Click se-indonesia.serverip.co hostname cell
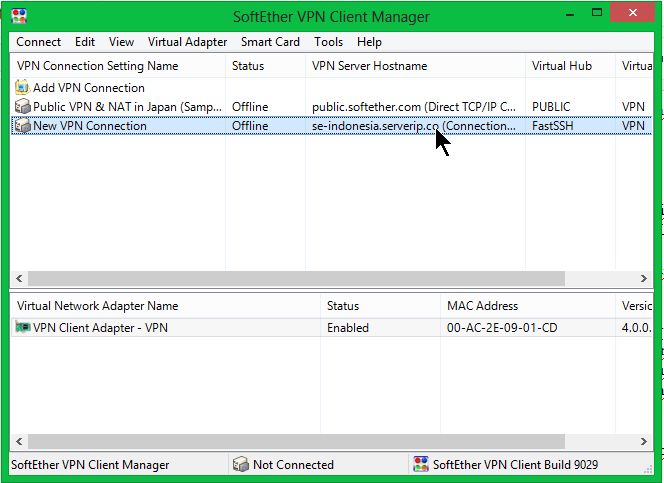This screenshot has width=664, height=483. pyautogui.click(x=414, y=126)
